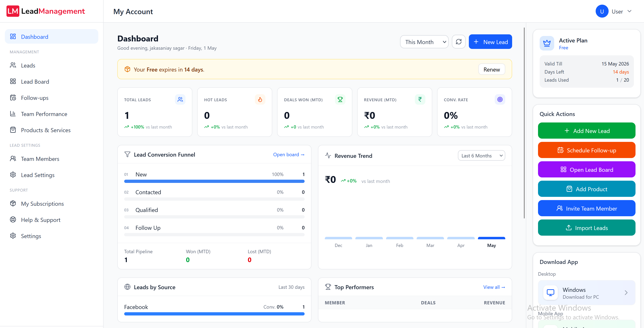Click the New stage progress bar

[x=214, y=181]
